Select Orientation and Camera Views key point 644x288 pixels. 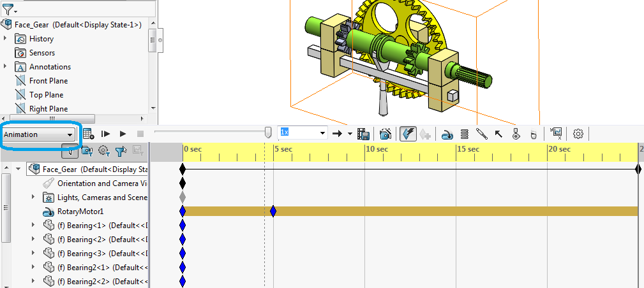tap(183, 184)
